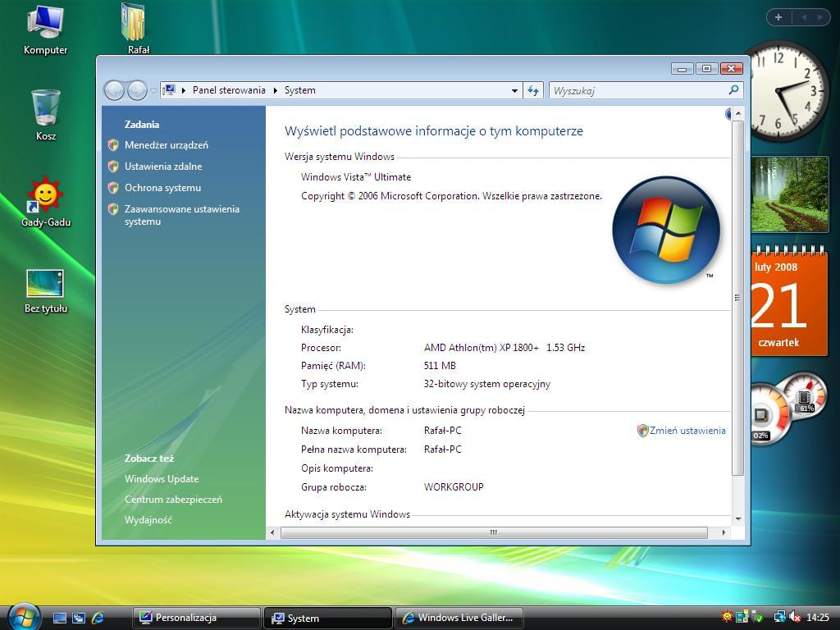Open Zaawansowane ustawienia systemu
This screenshot has height=630, width=840.
click(181, 216)
